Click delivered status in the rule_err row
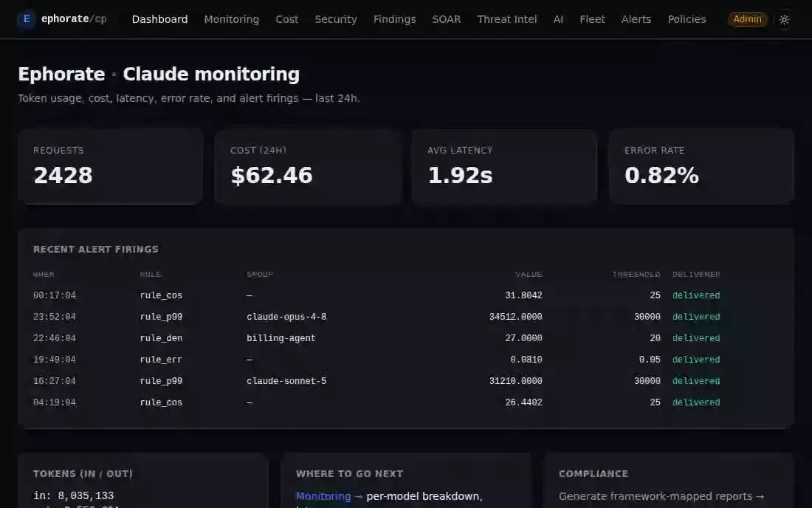 [696, 360]
